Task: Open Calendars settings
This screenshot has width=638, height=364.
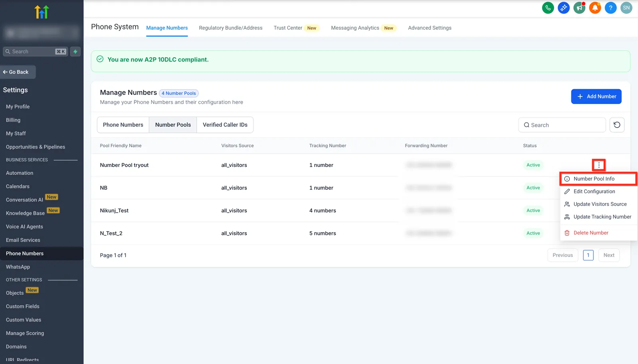Action: point(18,186)
